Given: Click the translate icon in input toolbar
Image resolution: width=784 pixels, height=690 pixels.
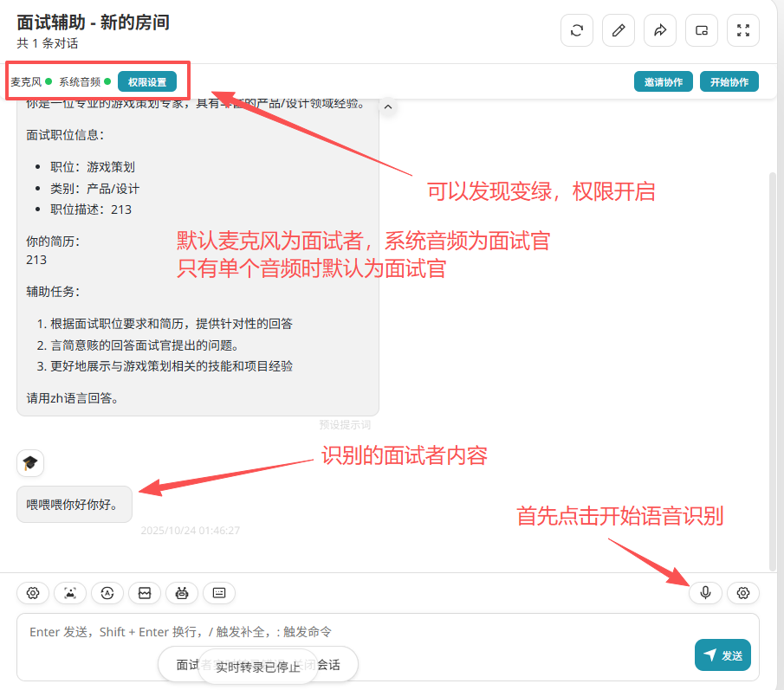Looking at the screenshot, I should pyautogui.click(x=107, y=593).
